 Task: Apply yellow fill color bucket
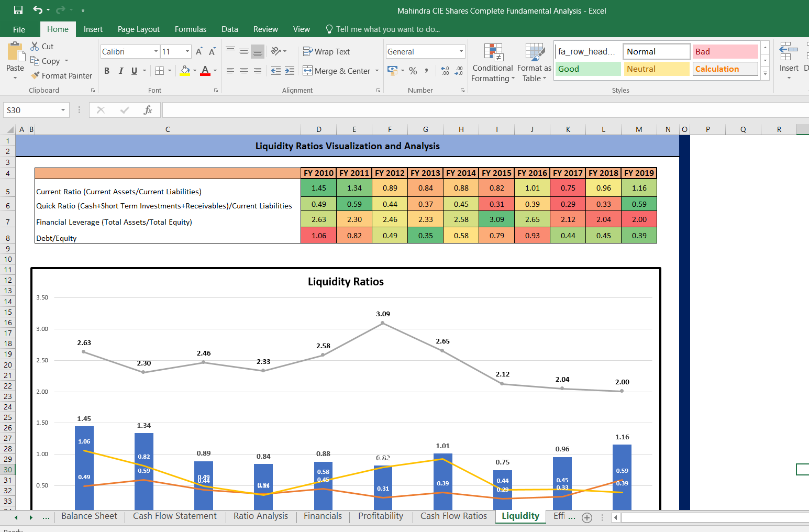pyautogui.click(x=185, y=71)
